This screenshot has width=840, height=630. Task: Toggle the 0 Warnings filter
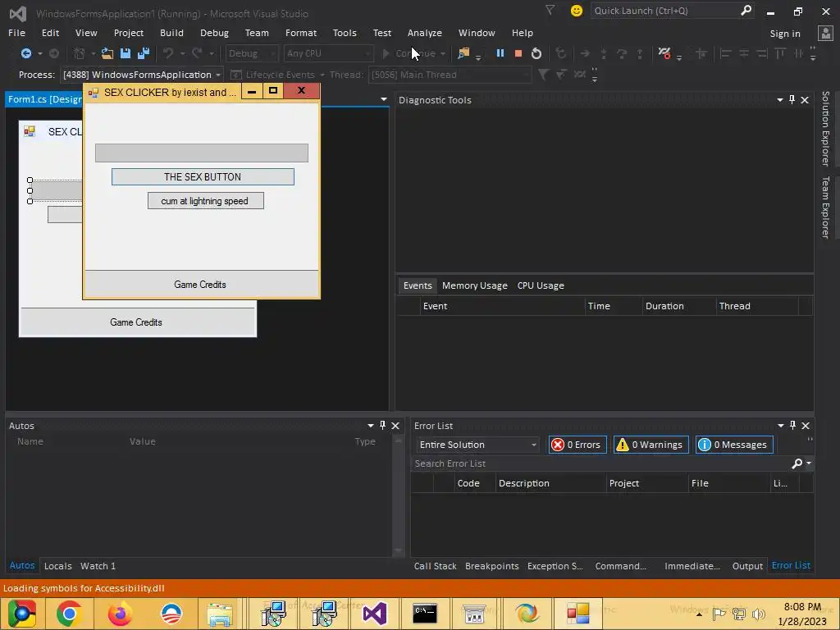click(x=651, y=445)
